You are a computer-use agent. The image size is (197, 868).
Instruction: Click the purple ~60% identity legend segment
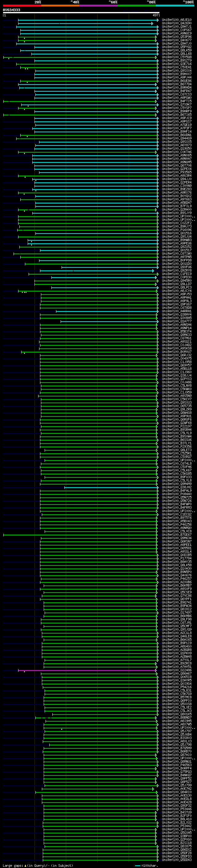tap(99, 6)
